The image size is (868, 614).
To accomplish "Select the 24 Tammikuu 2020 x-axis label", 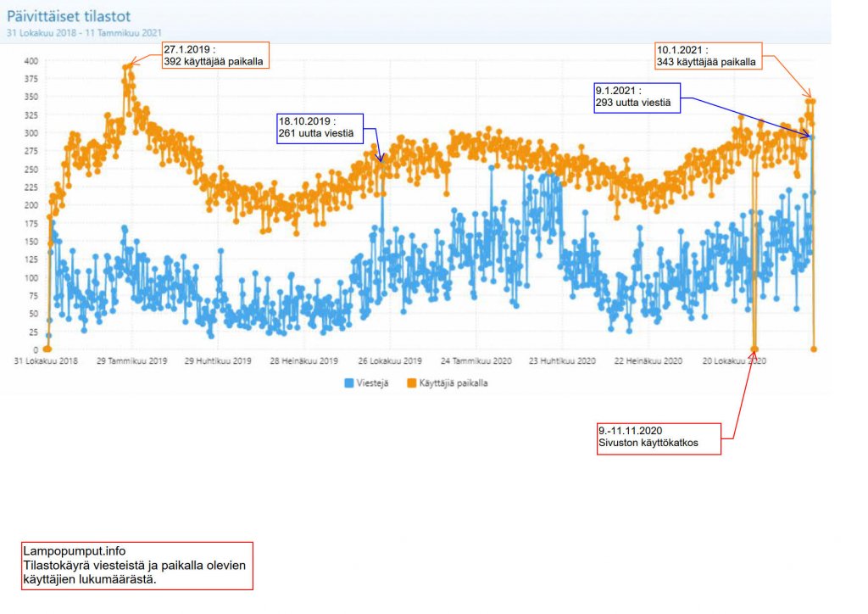I will point(477,361).
